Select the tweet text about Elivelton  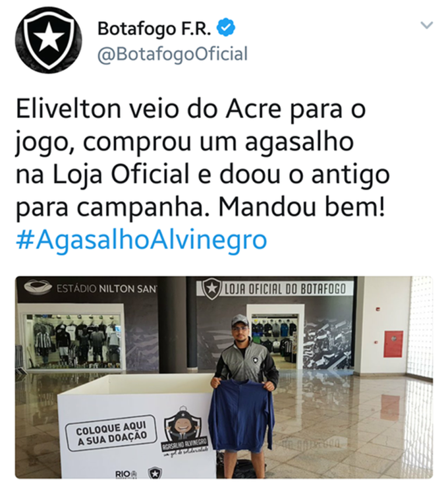202,158
